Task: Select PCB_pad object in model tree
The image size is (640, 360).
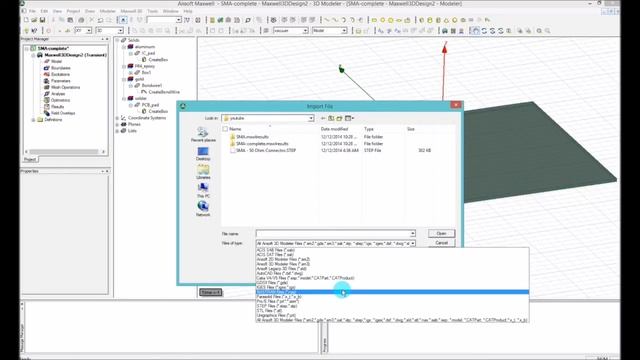Action: tap(150, 105)
